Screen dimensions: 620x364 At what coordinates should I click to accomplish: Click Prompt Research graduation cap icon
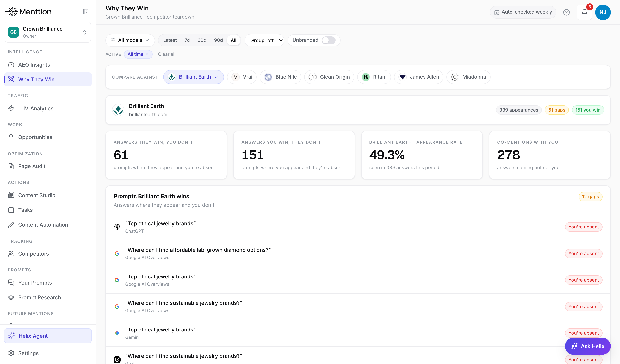tap(11, 297)
